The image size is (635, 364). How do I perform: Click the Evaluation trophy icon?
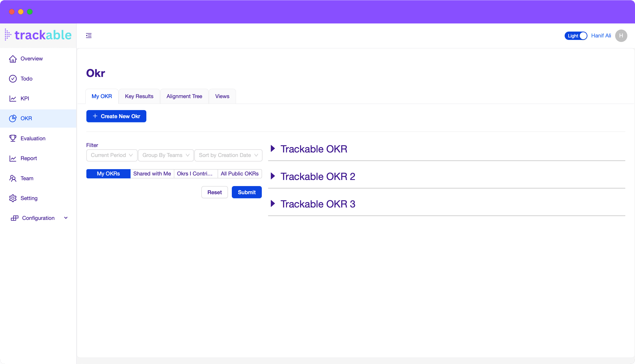coord(13,138)
